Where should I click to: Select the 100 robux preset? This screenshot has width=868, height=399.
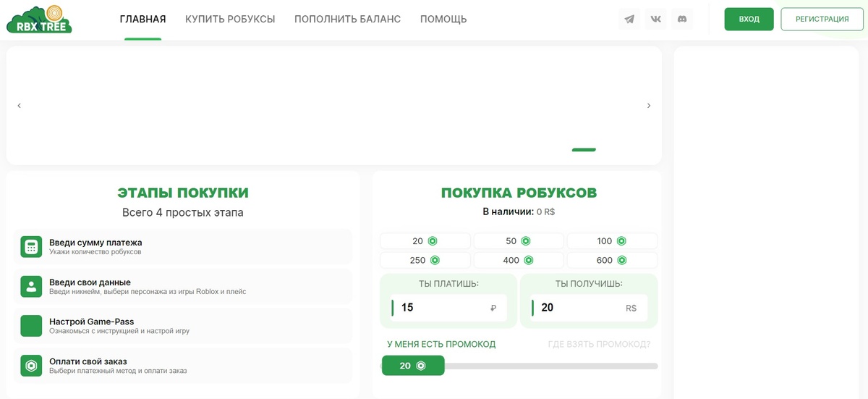[x=612, y=241]
